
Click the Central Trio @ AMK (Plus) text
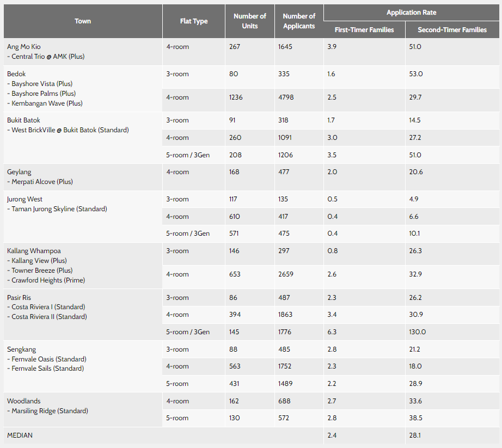(48, 57)
